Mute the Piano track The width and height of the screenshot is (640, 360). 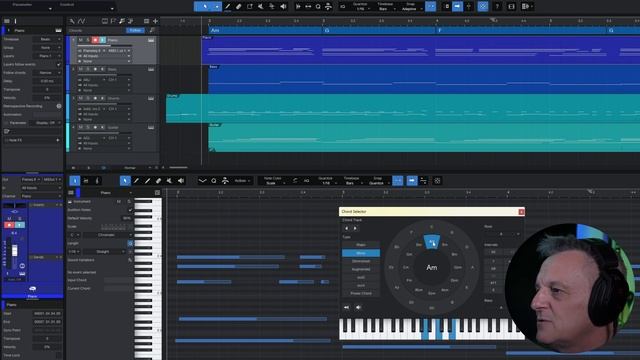(80, 40)
